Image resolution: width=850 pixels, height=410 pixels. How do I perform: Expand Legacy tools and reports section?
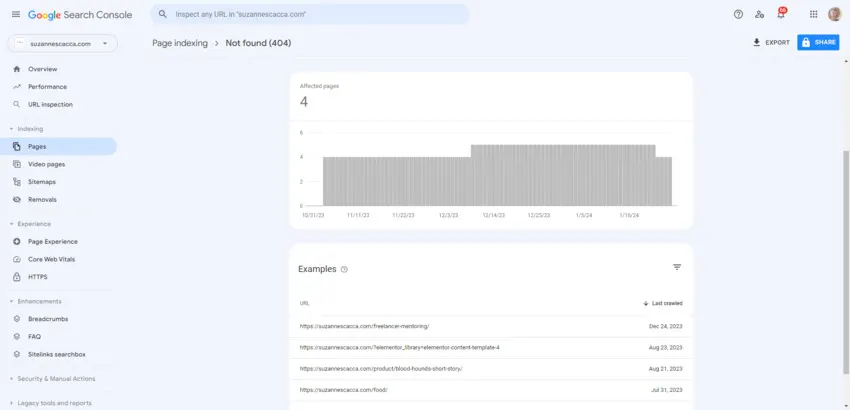pos(49,403)
